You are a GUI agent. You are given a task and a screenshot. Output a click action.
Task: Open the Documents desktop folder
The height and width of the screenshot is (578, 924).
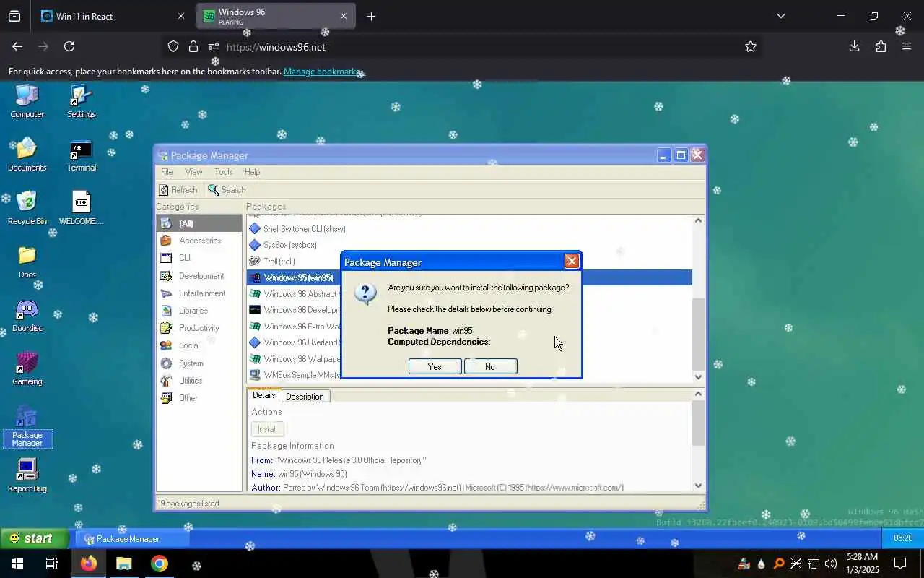tap(27, 155)
